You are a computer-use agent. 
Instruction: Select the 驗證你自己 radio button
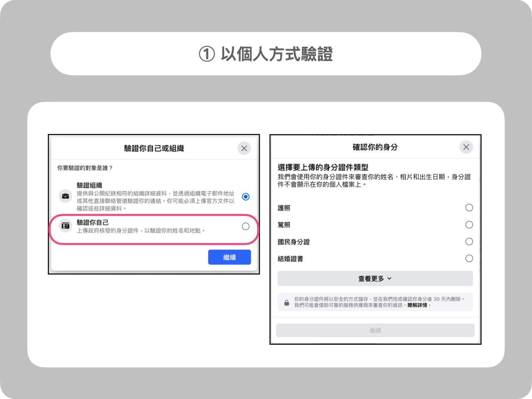click(x=246, y=226)
